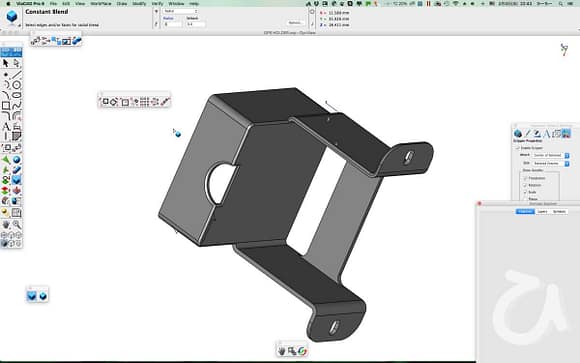Click the large blue cube Constant Blend icon
This screenshot has height=363, width=580.
[x=12, y=16]
